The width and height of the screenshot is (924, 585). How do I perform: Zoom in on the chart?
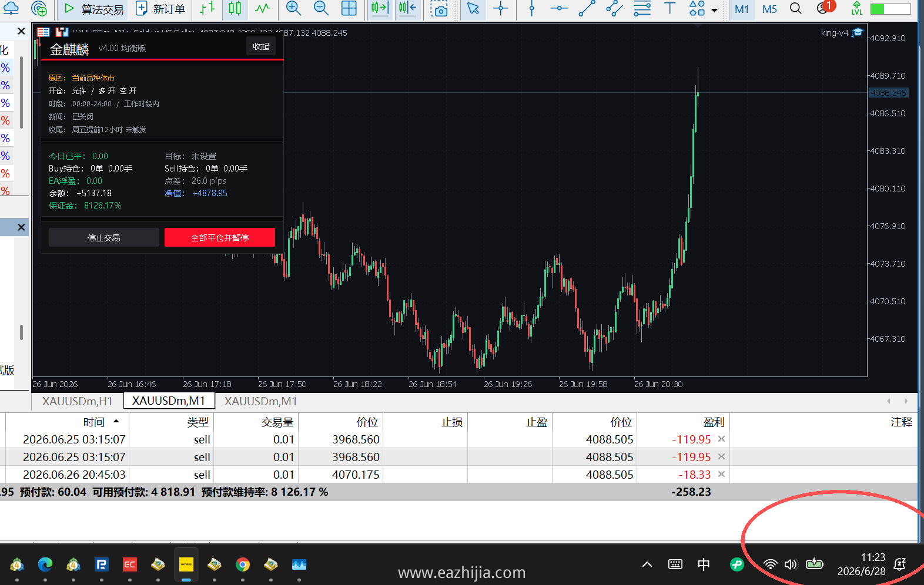coord(293,8)
